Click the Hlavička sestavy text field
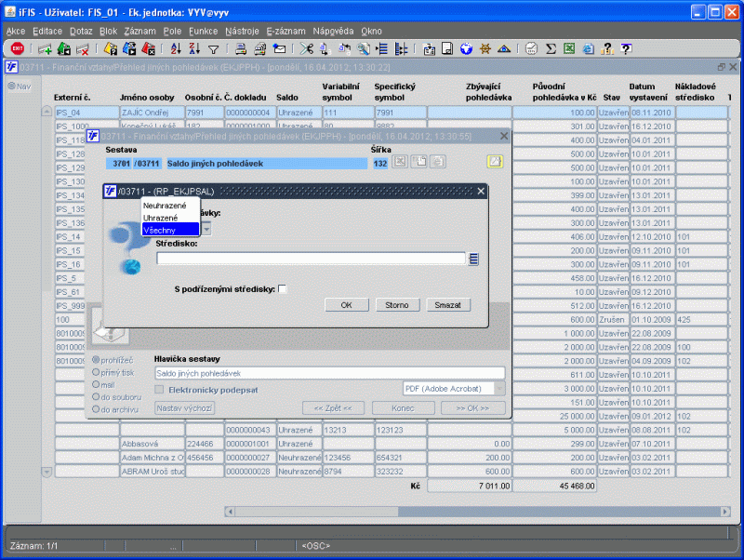This screenshot has width=744, height=560. click(x=330, y=373)
